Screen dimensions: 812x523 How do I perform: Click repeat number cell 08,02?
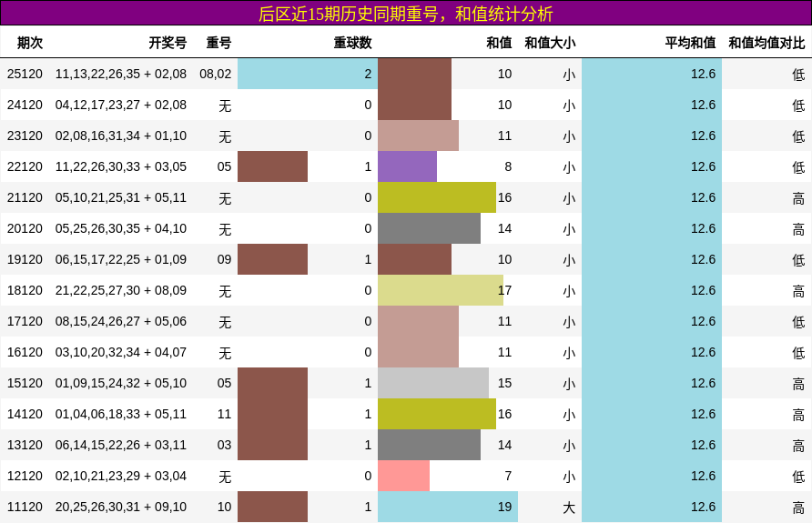216,74
